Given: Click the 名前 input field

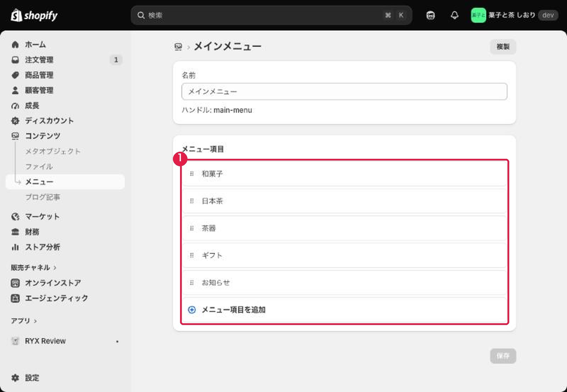Looking at the screenshot, I should 344,91.
